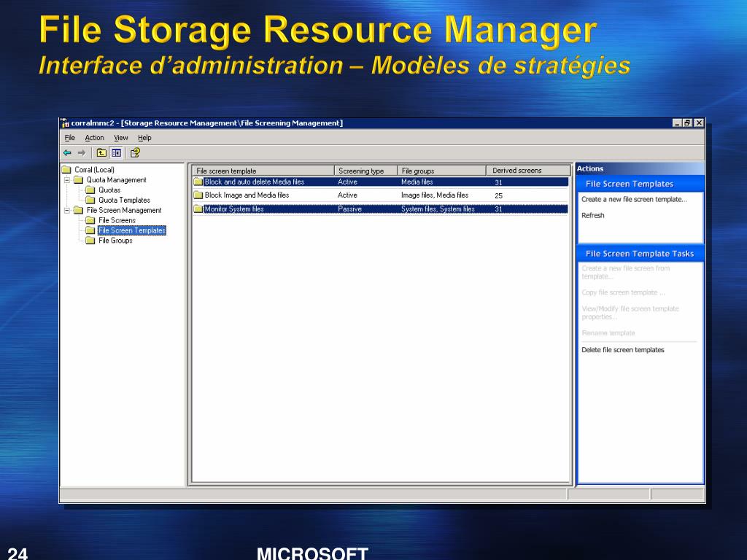Open the File menu
This screenshot has height=560, width=747.
[69, 138]
